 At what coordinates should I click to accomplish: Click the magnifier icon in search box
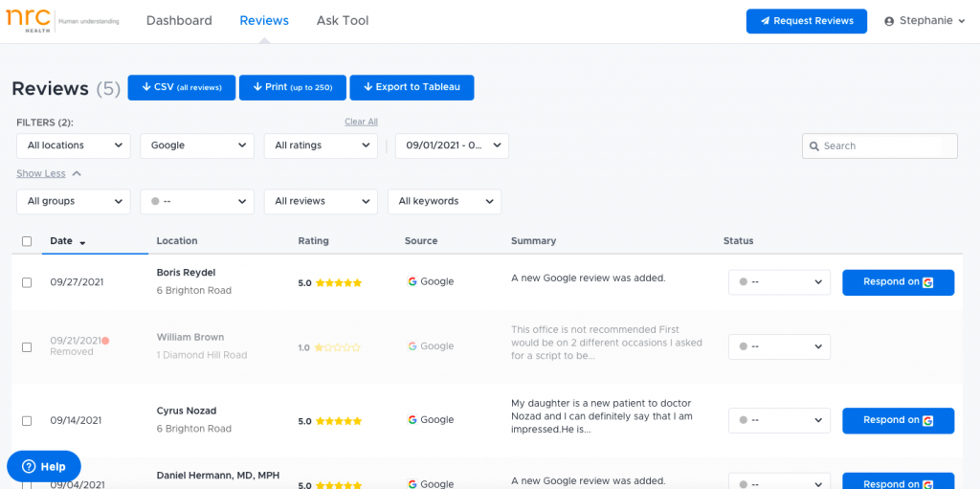pos(814,146)
